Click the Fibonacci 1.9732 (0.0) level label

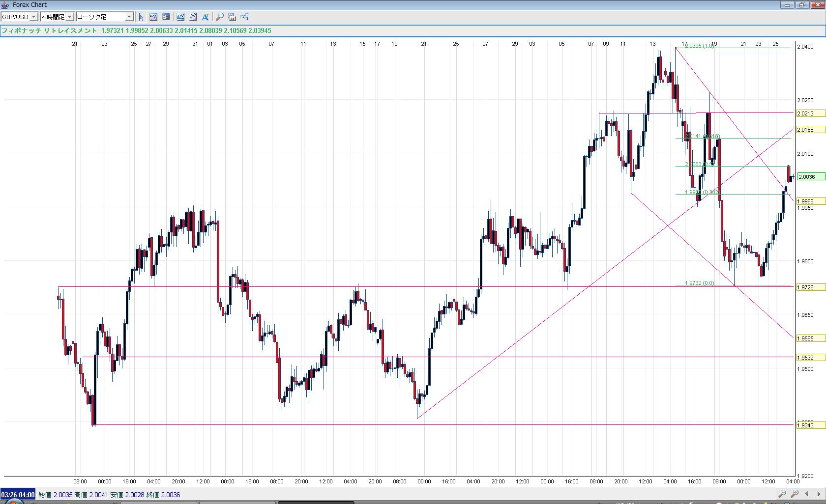click(x=700, y=283)
